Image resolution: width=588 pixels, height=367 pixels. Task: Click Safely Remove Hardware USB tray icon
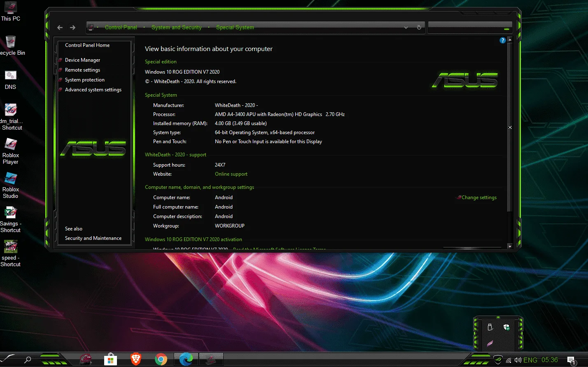click(x=490, y=327)
